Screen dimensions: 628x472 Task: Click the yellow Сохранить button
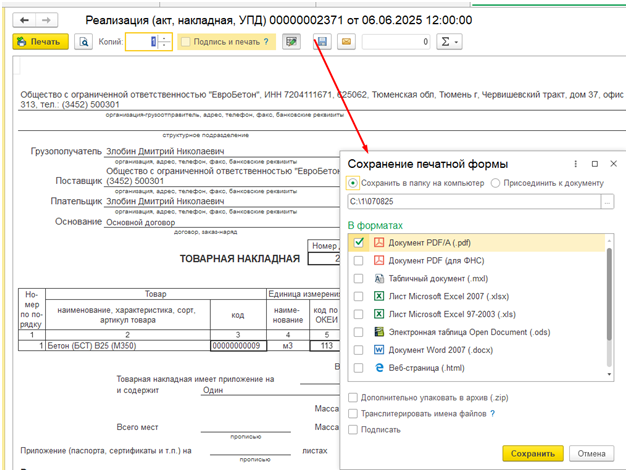pos(533,454)
